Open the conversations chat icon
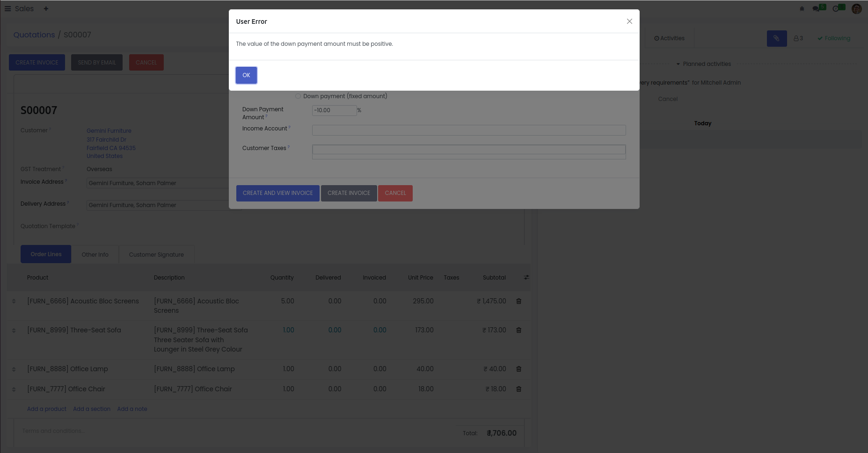Image resolution: width=868 pixels, height=453 pixels. 817,8
